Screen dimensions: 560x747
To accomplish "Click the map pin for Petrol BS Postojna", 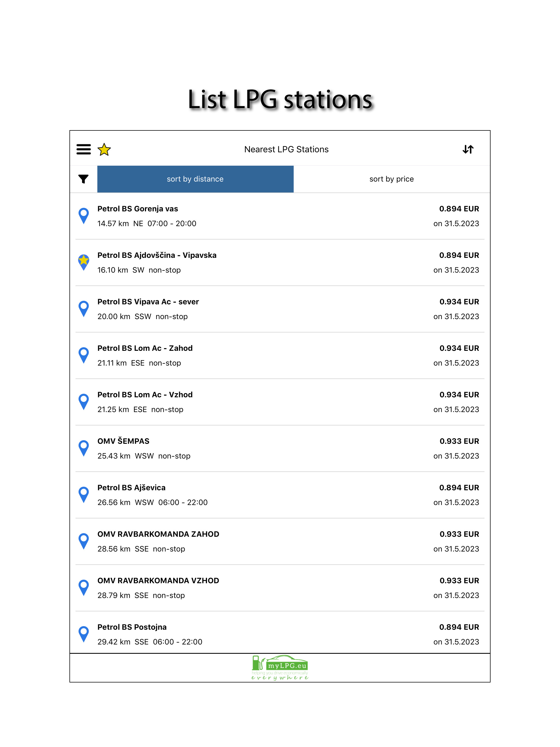I will pos(83,634).
